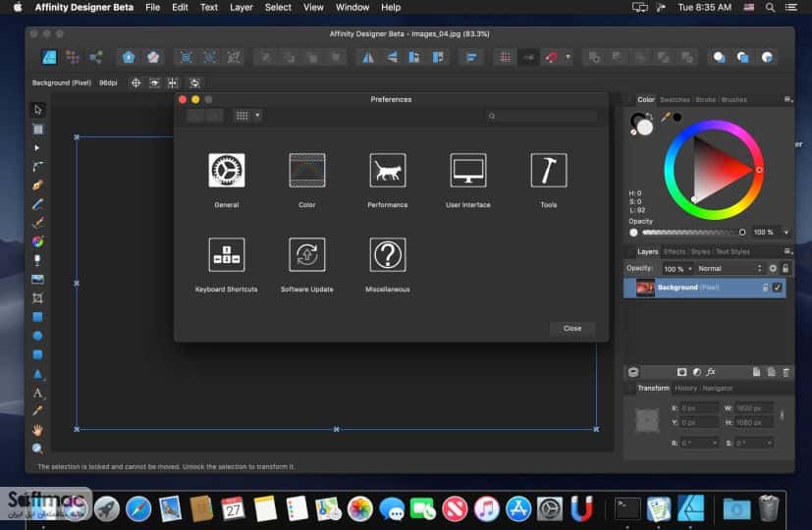Select the Rectangle tool

38,317
